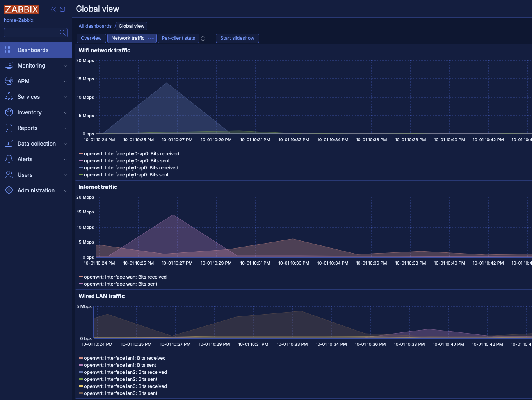Click the Wifi network traffic graph peak

tap(167, 83)
